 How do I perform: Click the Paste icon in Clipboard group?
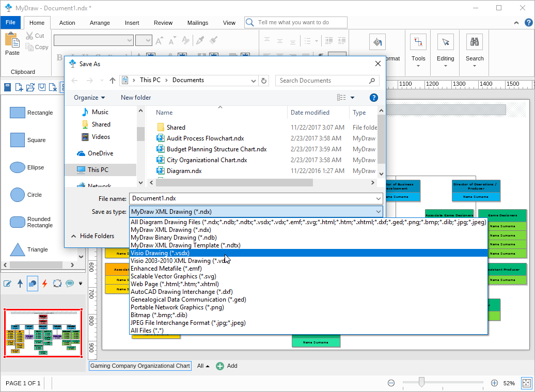[x=12, y=40]
